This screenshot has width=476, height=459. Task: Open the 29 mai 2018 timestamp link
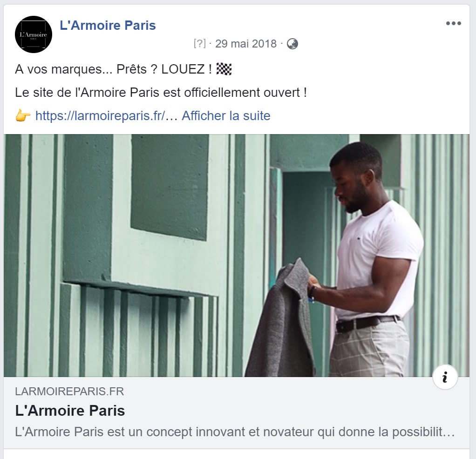click(246, 44)
